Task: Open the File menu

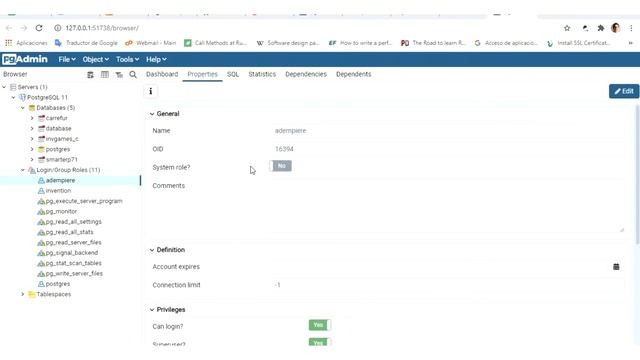Action: click(67, 60)
